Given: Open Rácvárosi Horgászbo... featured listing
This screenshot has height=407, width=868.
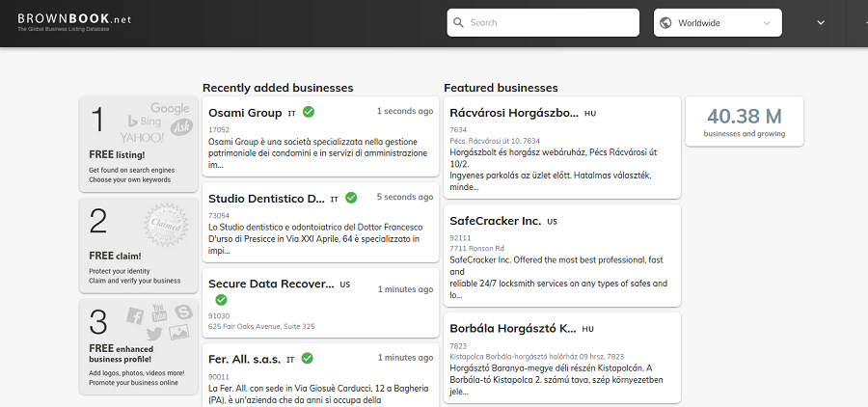Looking at the screenshot, I should click(x=514, y=113).
